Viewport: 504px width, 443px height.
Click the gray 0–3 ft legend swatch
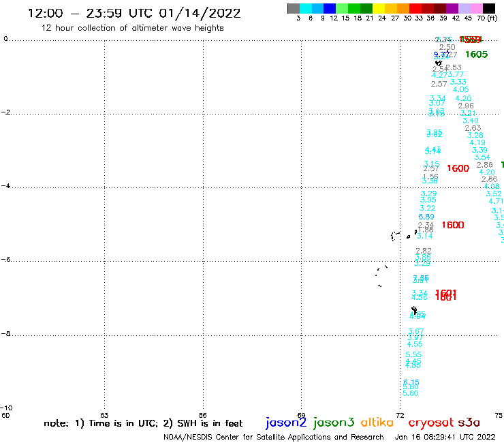(x=294, y=8)
